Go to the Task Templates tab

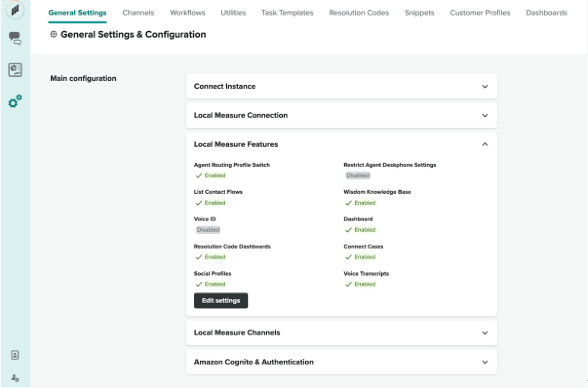pos(287,13)
